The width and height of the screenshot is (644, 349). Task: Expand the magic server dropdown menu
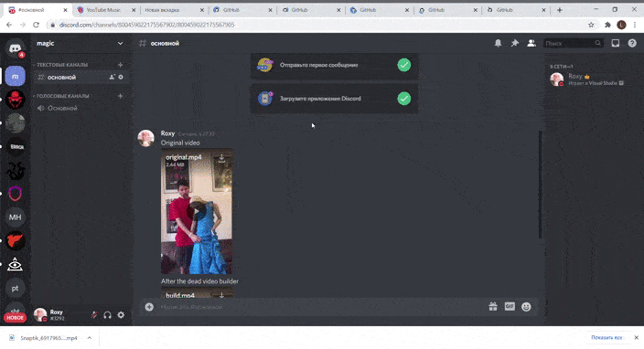coord(120,44)
